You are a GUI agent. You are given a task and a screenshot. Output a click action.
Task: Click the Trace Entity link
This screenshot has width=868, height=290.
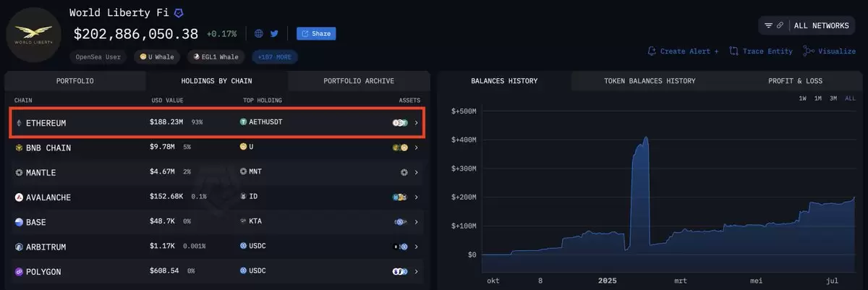pyautogui.click(x=760, y=51)
